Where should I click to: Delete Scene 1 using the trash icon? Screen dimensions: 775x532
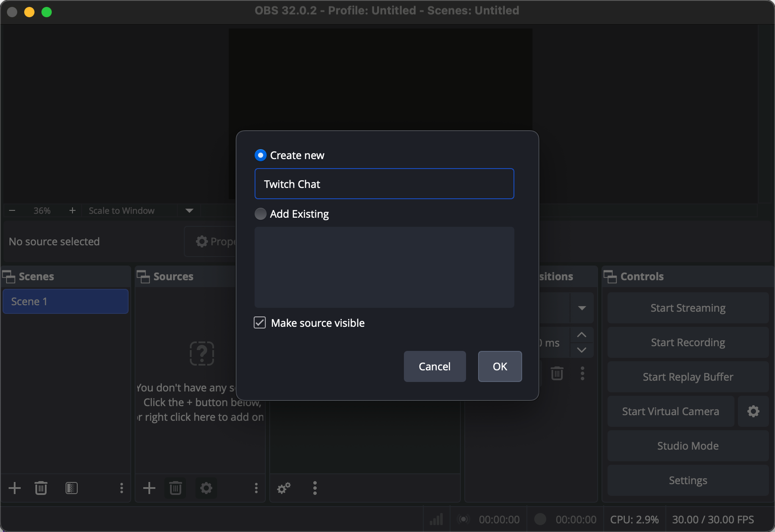click(x=41, y=488)
